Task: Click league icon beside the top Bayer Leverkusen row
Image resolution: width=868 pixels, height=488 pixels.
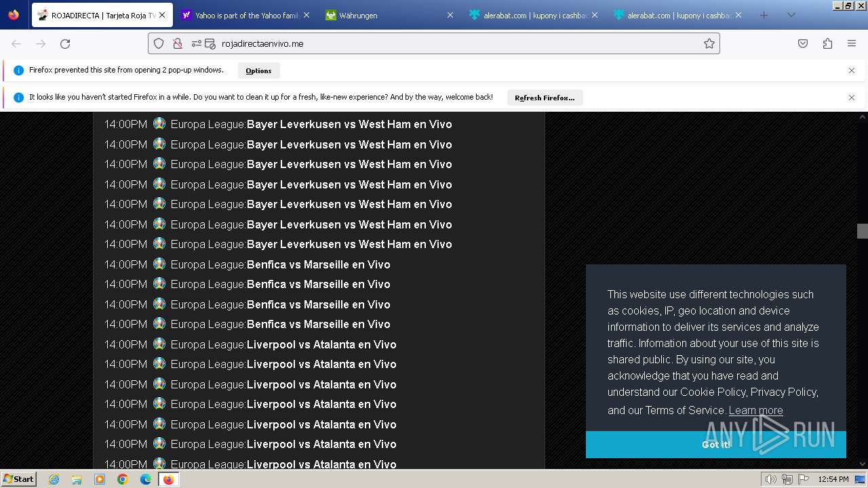Action: coord(159,123)
